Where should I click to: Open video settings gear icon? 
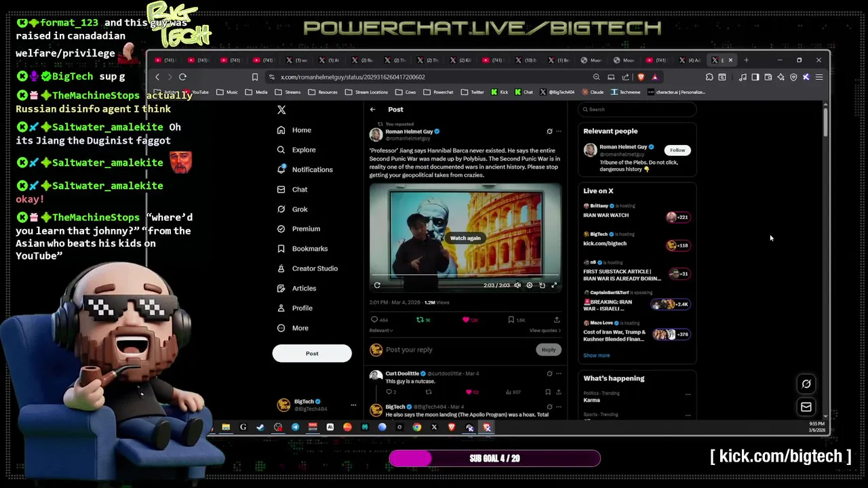(530, 285)
